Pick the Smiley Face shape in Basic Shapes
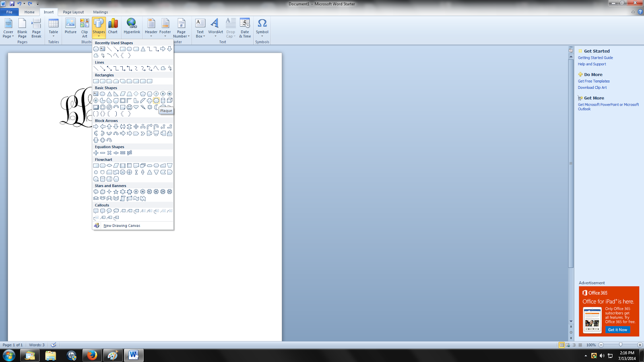644x362 pixels. click(129, 107)
